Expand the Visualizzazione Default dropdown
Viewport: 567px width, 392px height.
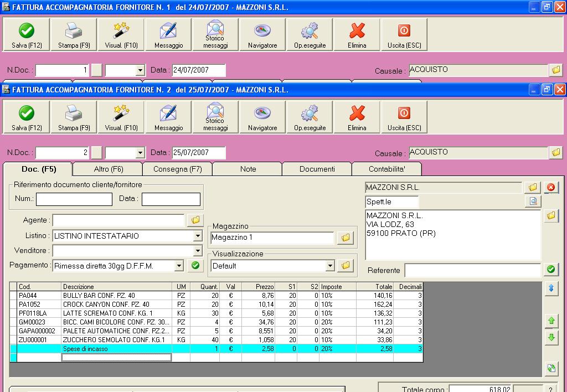[x=330, y=266]
